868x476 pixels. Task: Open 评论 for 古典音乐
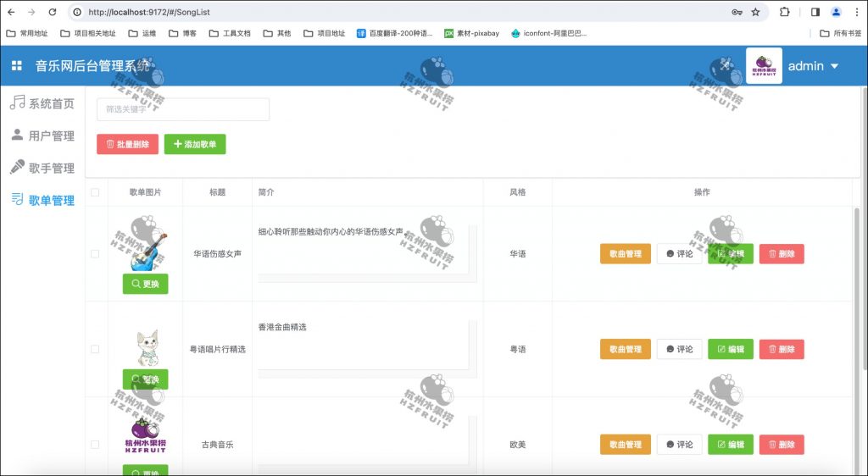[680, 445]
